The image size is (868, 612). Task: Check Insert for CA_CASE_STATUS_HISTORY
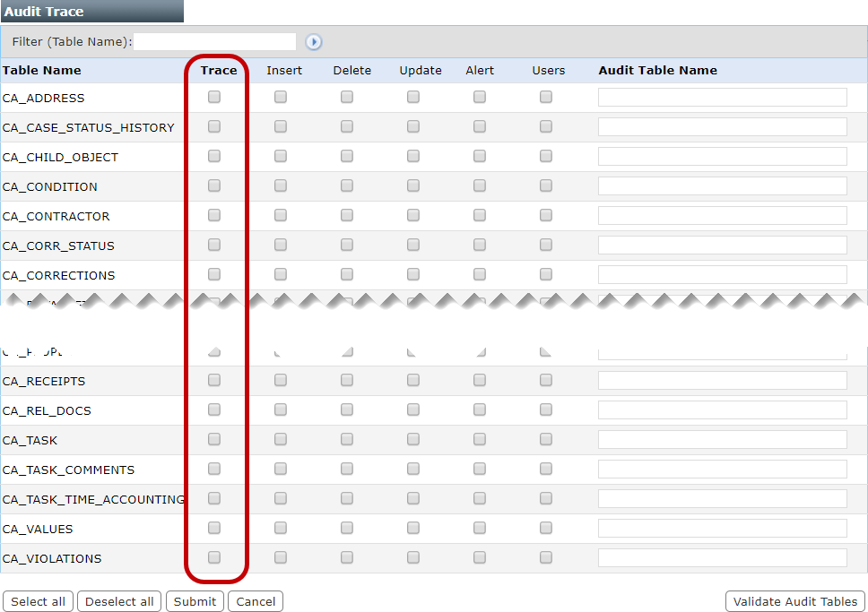coord(281,127)
